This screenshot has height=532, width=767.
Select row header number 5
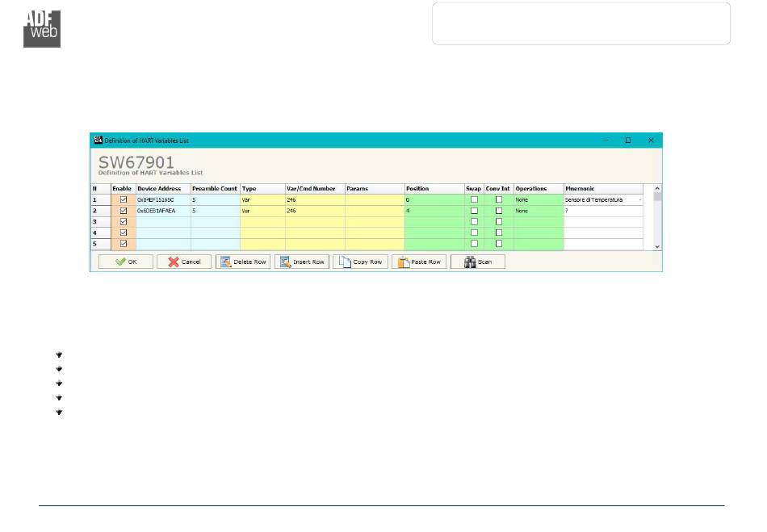point(101,244)
